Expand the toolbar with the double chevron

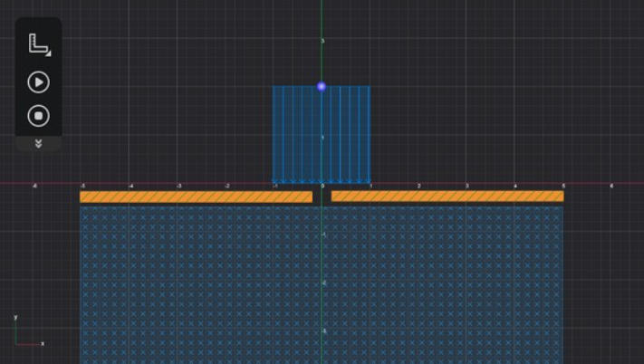(x=38, y=144)
